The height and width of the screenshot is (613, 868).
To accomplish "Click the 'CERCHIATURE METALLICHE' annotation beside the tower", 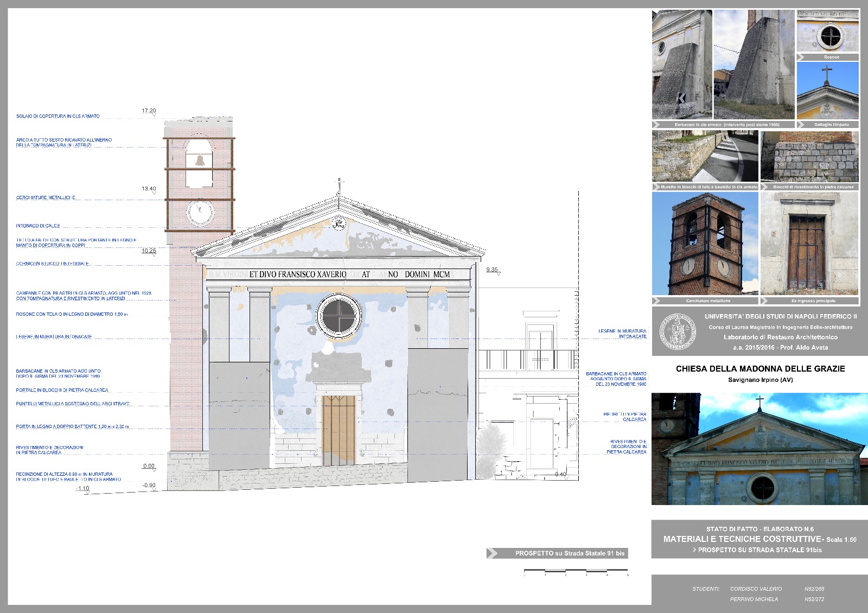I will pos(46,197).
